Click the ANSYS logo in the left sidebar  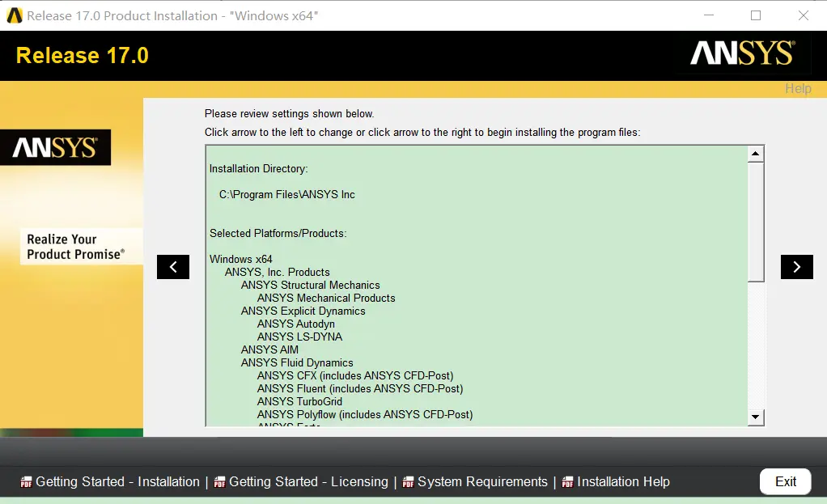pos(55,147)
